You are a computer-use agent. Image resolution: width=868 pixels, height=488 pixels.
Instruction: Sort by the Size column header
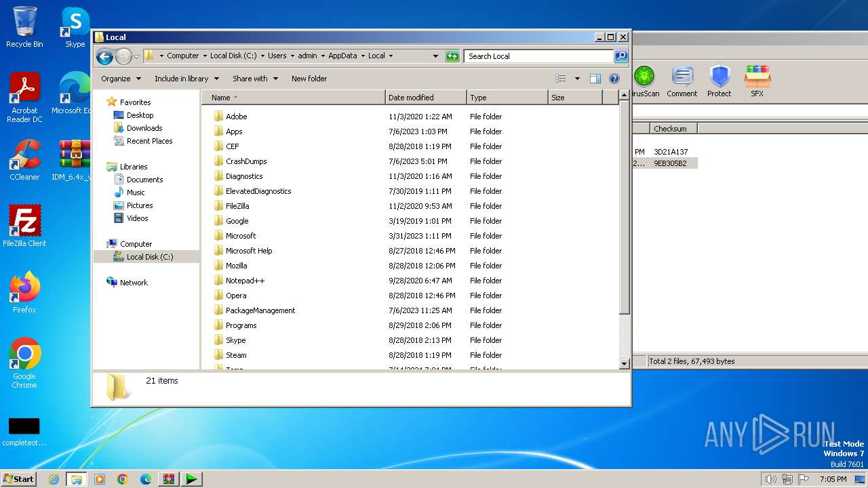pyautogui.click(x=575, y=98)
